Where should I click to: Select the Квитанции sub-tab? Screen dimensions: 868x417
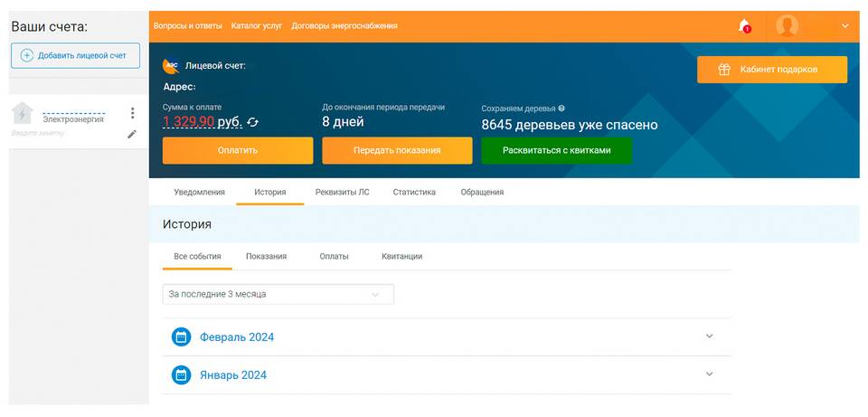click(401, 256)
